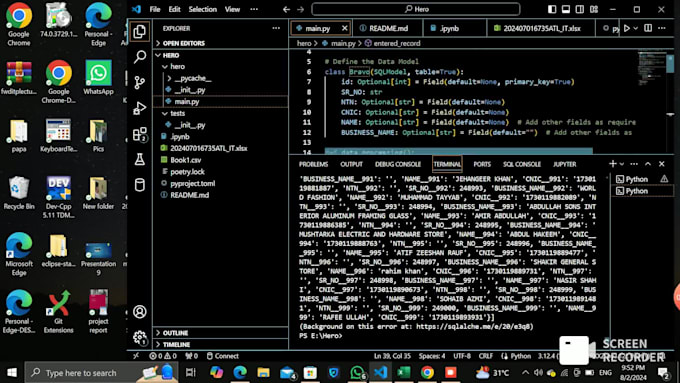Collapse the hero subfolder
680x383 pixels.
point(221,66)
